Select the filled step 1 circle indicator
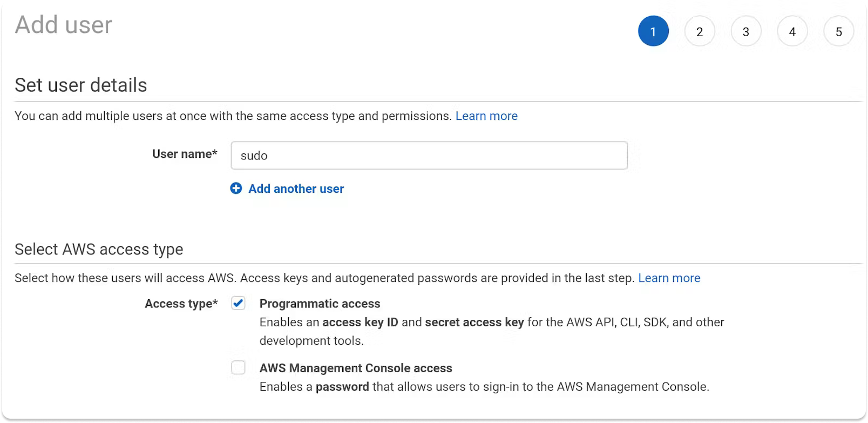The height and width of the screenshot is (423, 868). 653,31
